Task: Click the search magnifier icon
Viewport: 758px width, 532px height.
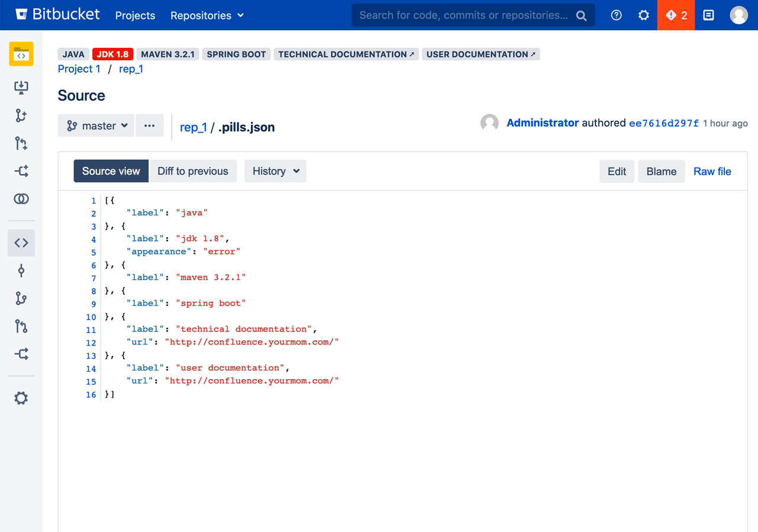Action: click(582, 16)
